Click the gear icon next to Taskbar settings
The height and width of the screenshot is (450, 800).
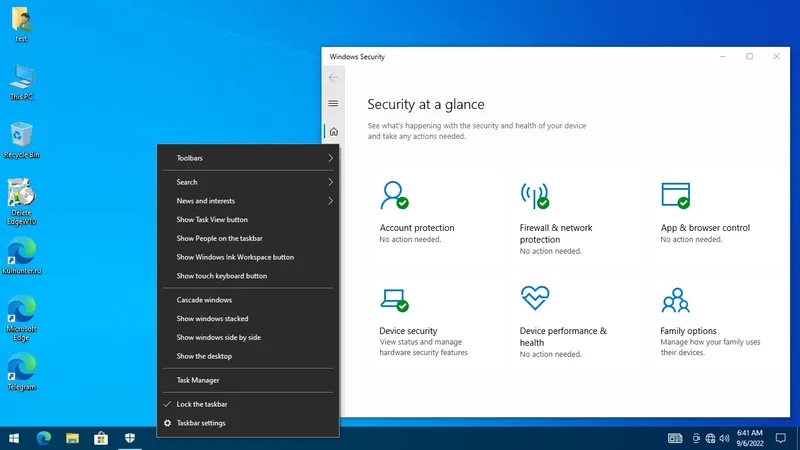167,423
